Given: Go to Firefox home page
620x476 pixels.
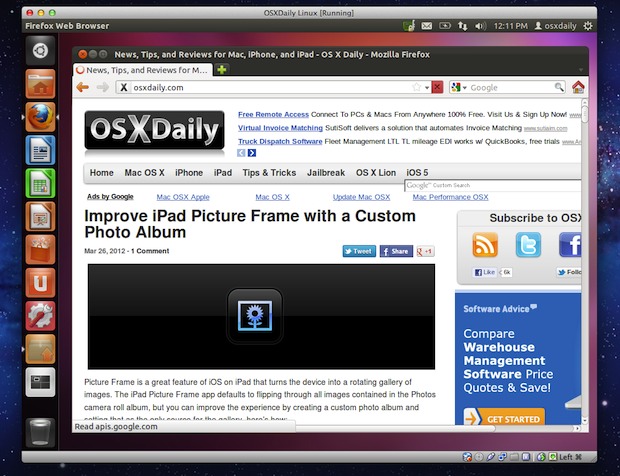Looking at the screenshot, I should pyautogui.click(x=578, y=87).
